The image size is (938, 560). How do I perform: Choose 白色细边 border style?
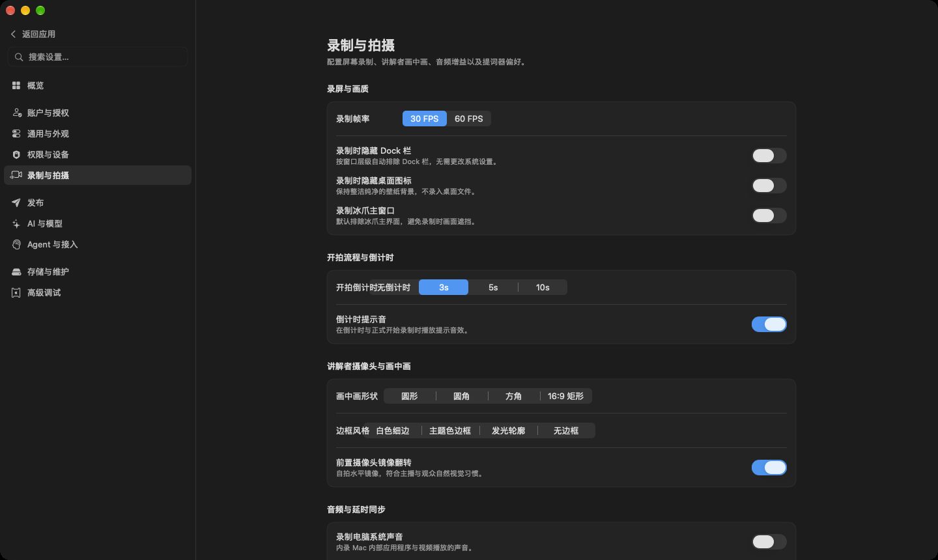click(393, 430)
